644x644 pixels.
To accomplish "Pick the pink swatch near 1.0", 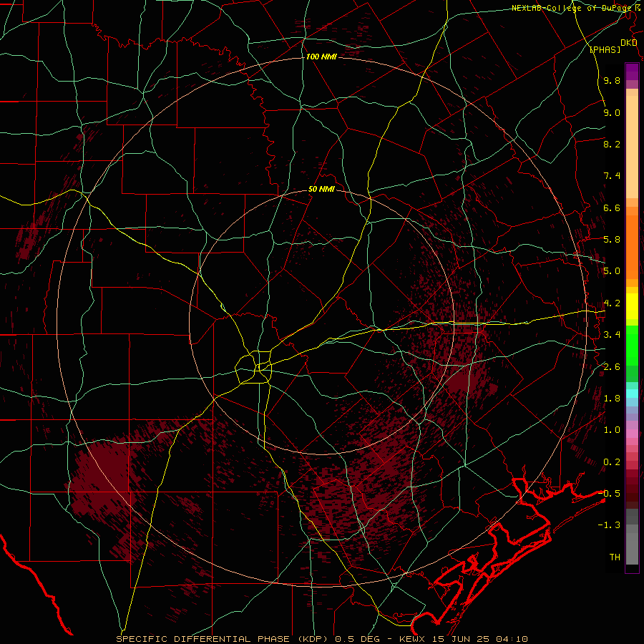I will [x=632, y=434].
